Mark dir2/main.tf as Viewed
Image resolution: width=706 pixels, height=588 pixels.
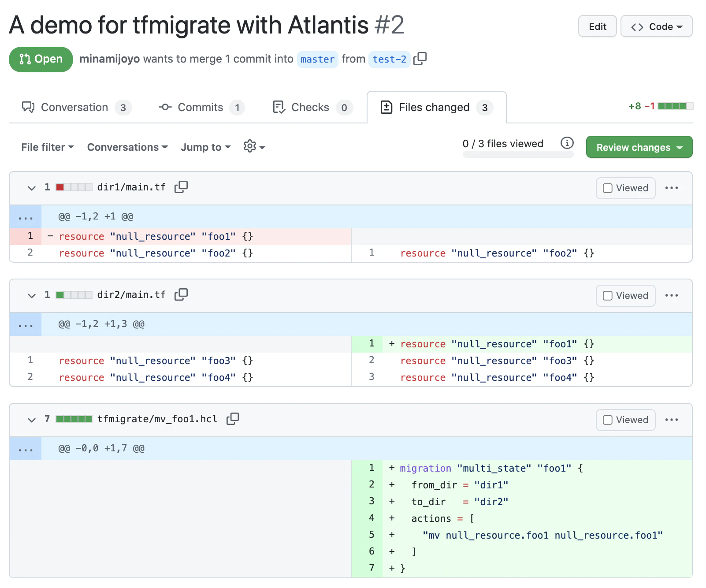(x=626, y=296)
